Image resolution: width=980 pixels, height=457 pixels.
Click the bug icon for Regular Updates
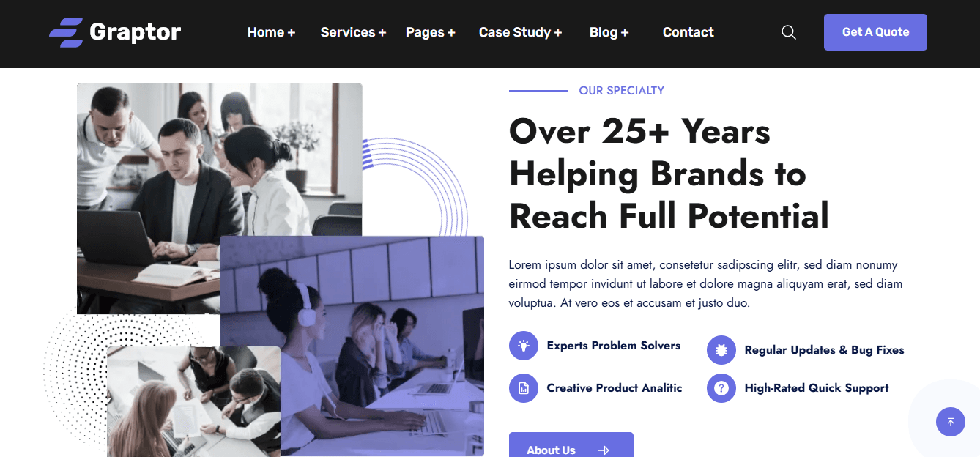click(x=721, y=350)
